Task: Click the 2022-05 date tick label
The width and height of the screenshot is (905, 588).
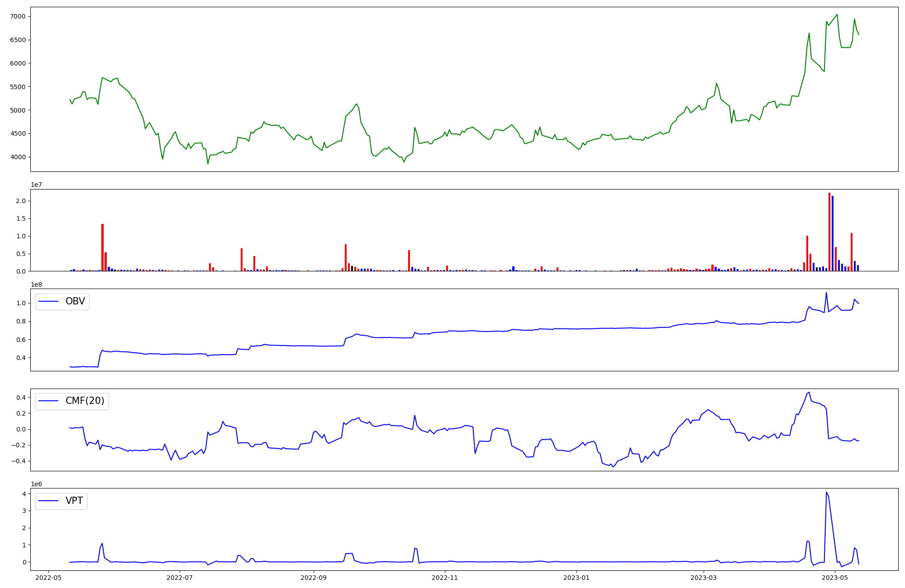Action: (48, 578)
